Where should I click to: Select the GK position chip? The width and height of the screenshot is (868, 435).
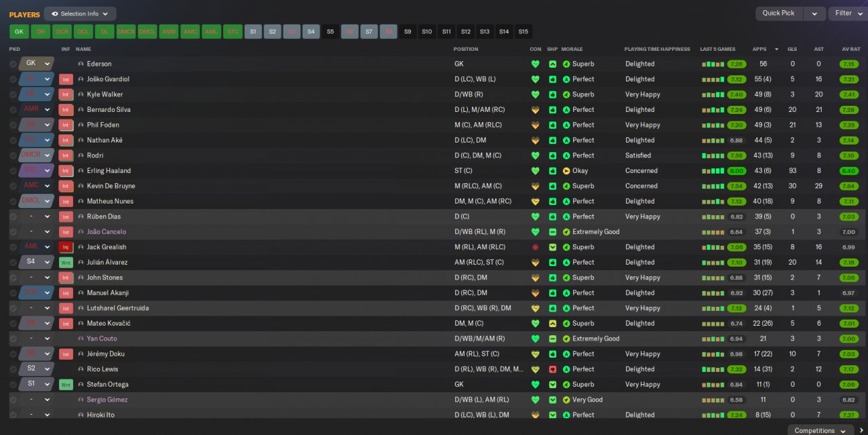coord(19,32)
